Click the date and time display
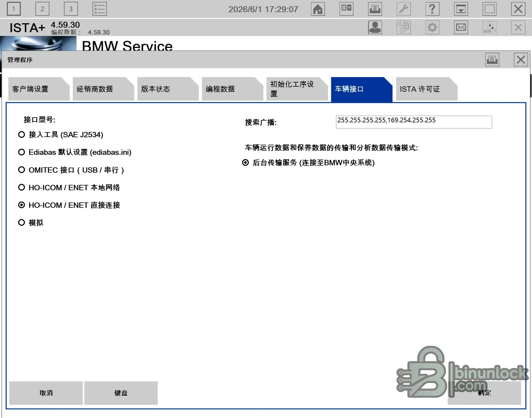532x418 pixels. tap(263, 9)
